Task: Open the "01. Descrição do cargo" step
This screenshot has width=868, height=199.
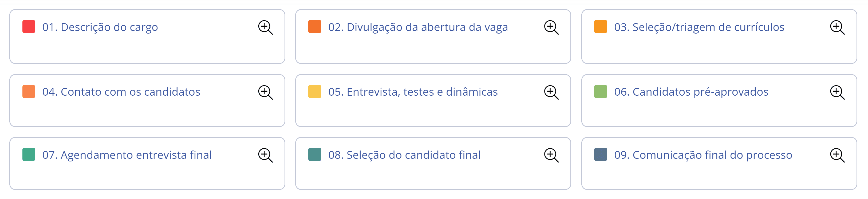Action: point(100,27)
